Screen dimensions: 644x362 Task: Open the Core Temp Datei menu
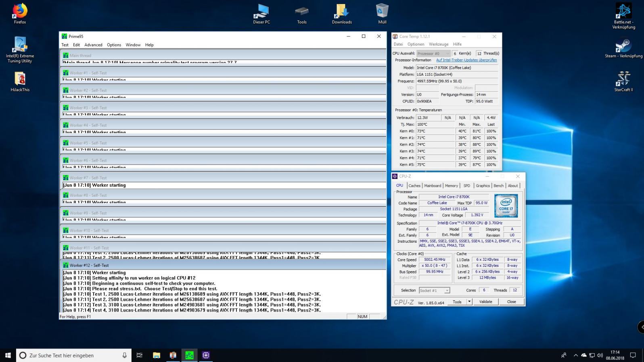(x=398, y=44)
